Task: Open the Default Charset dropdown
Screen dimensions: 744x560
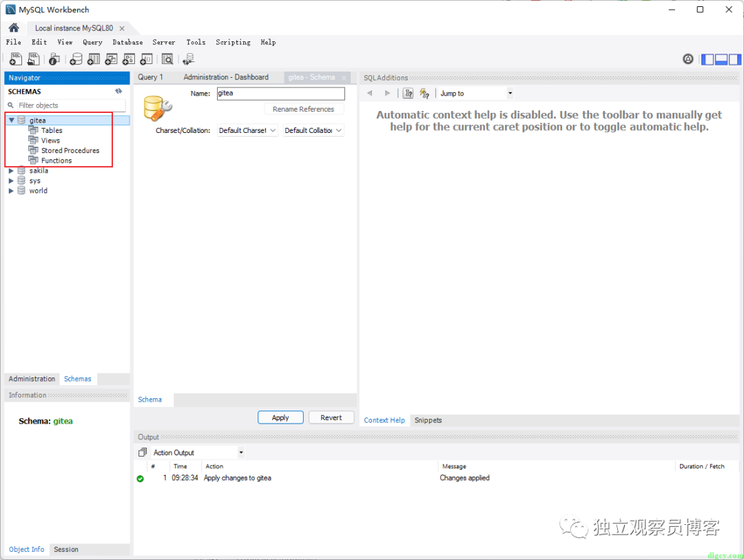Action: coord(247,130)
